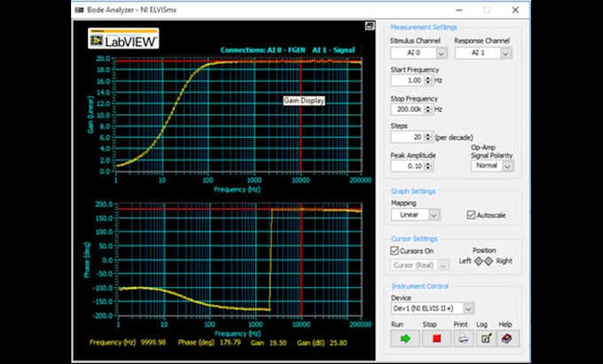Click the Graph Settings heading
Image resolution: width=603 pixels, height=364 pixels.
point(413,191)
